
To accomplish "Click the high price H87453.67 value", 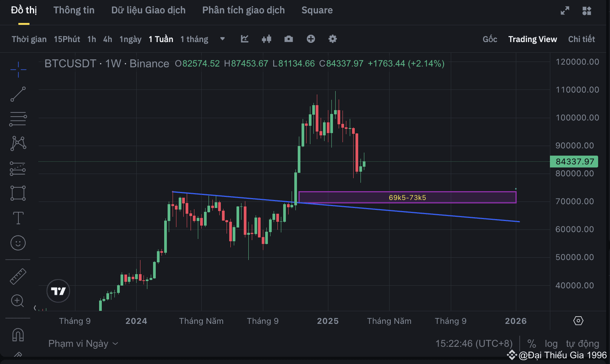I will [x=246, y=63].
